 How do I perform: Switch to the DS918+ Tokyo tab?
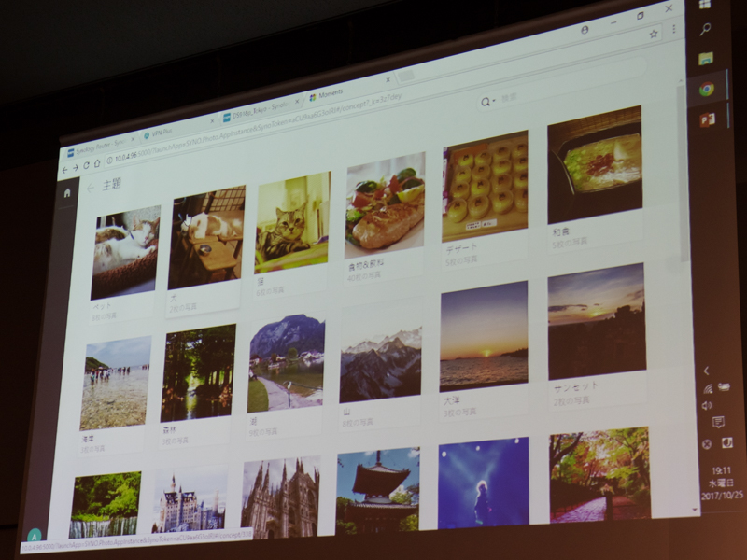[x=261, y=110]
